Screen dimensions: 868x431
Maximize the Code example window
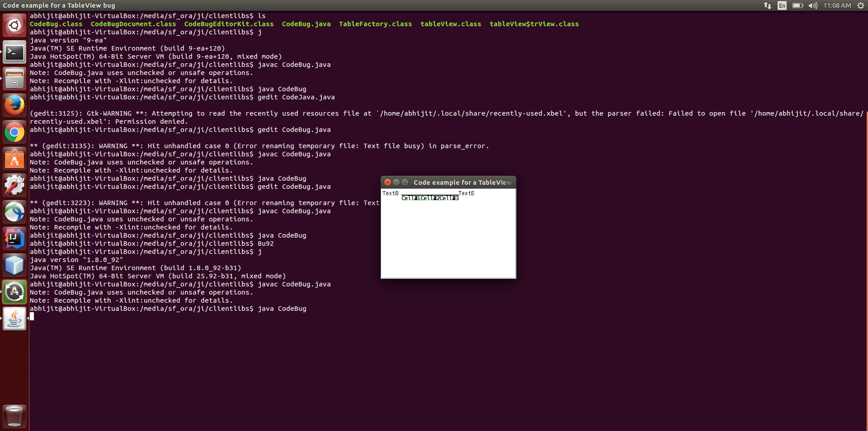click(405, 183)
